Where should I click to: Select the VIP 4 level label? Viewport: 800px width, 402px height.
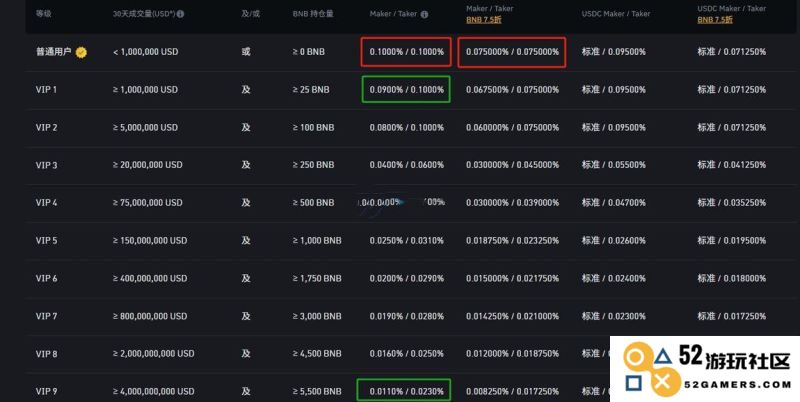click(x=46, y=203)
